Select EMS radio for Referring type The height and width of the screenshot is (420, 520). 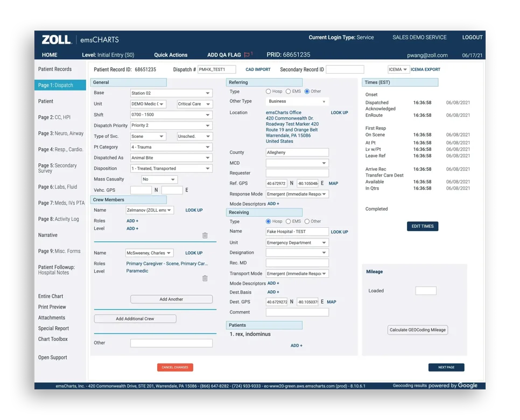point(288,91)
